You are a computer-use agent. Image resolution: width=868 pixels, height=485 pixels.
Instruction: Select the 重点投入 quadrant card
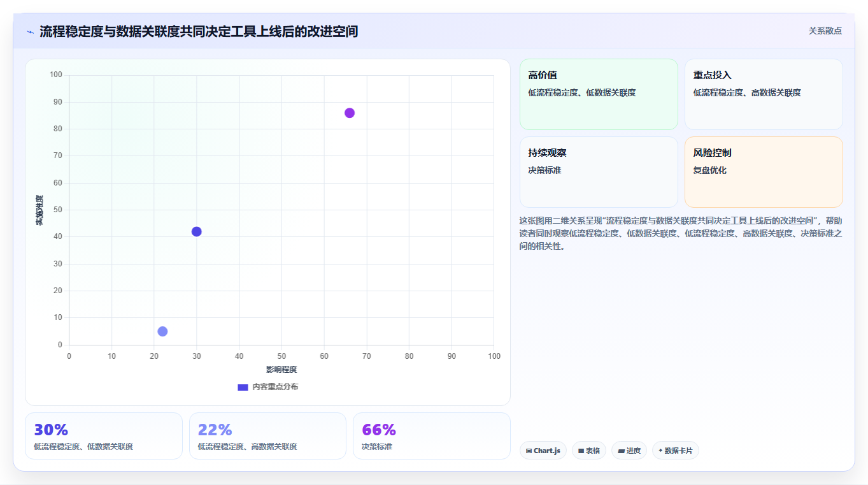tap(764, 94)
